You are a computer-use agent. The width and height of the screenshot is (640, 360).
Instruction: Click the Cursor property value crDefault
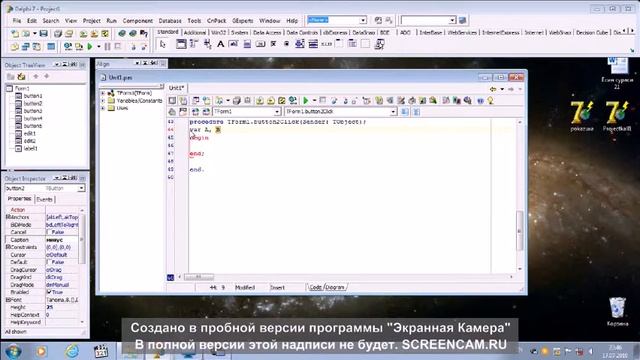coord(62,255)
